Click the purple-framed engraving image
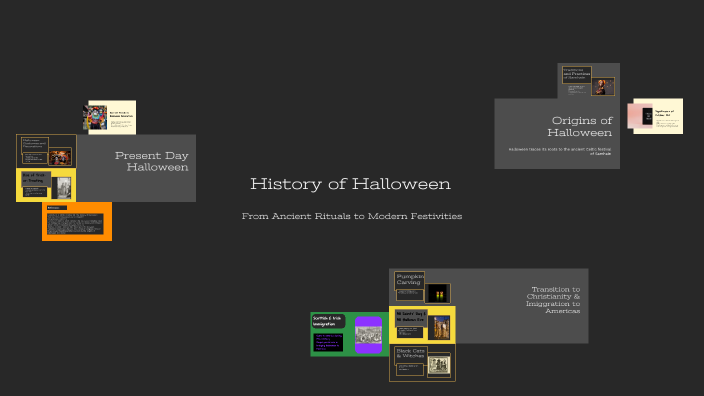Viewport: 704px width, 396px height. click(369, 335)
